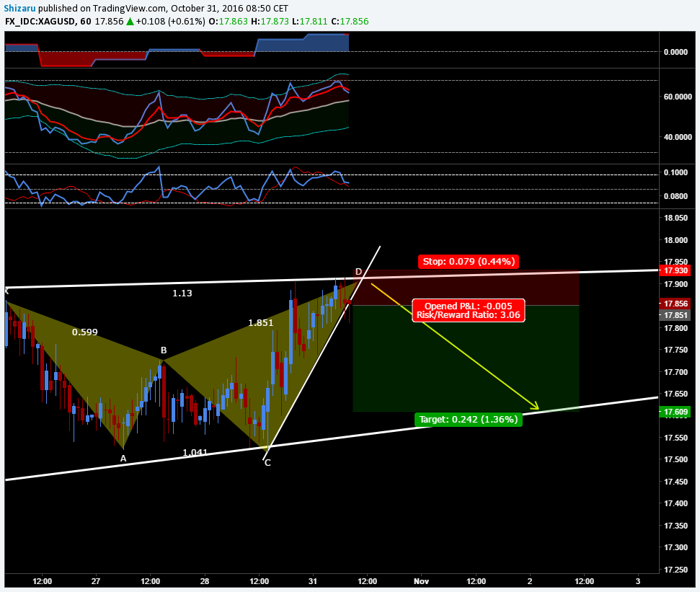
Task: Select the 17.609 green target price label
Action: [675, 412]
